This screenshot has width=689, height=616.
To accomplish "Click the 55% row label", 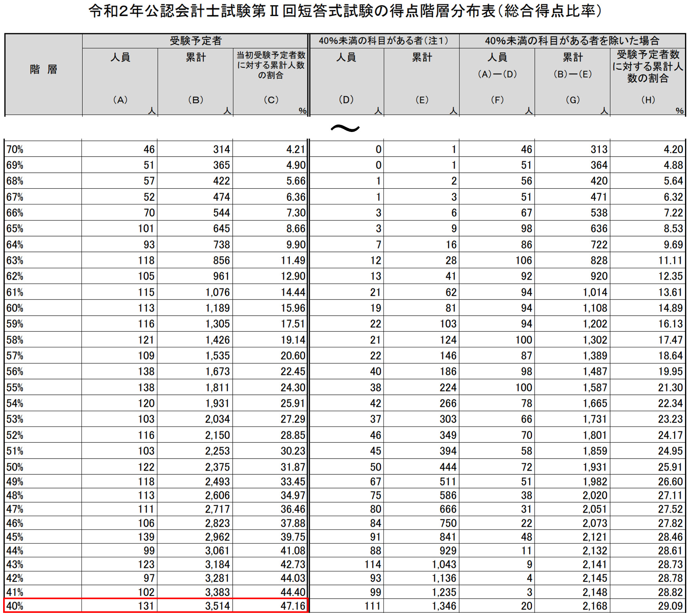I will click(15, 388).
